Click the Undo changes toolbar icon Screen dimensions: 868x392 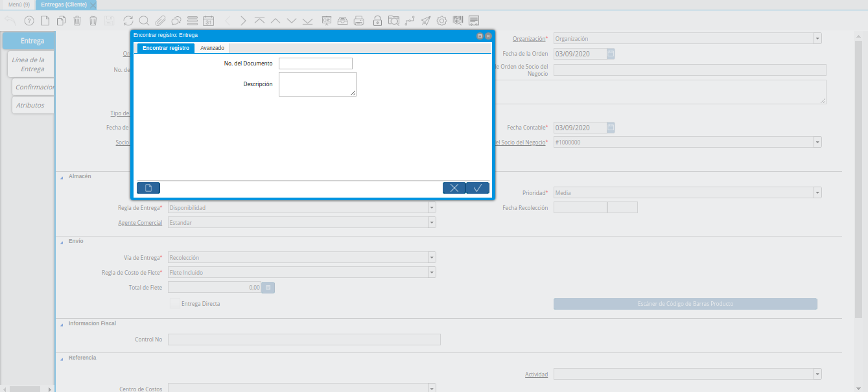(x=10, y=21)
